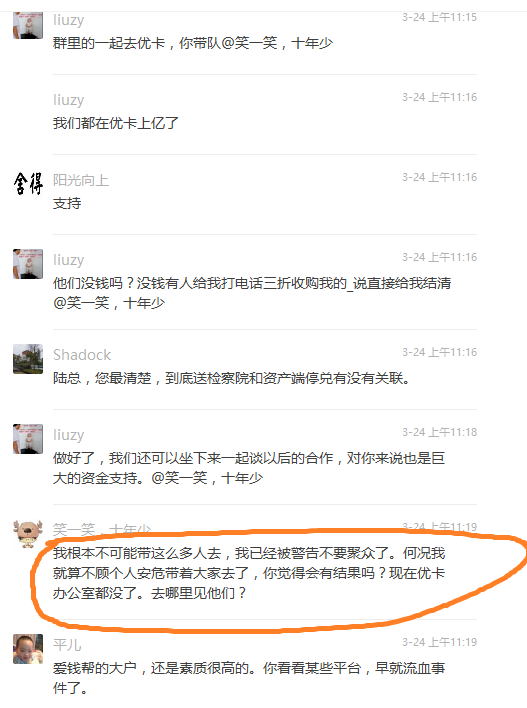Click the @笑一笑 mention after 巨大的资金支持
Viewport: 527px width, 708px height.
179,478
